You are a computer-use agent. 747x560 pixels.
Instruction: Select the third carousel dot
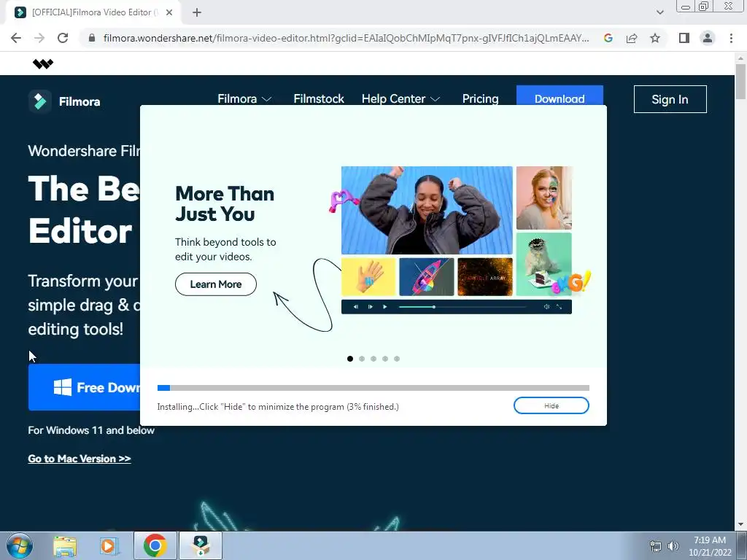[x=373, y=359]
